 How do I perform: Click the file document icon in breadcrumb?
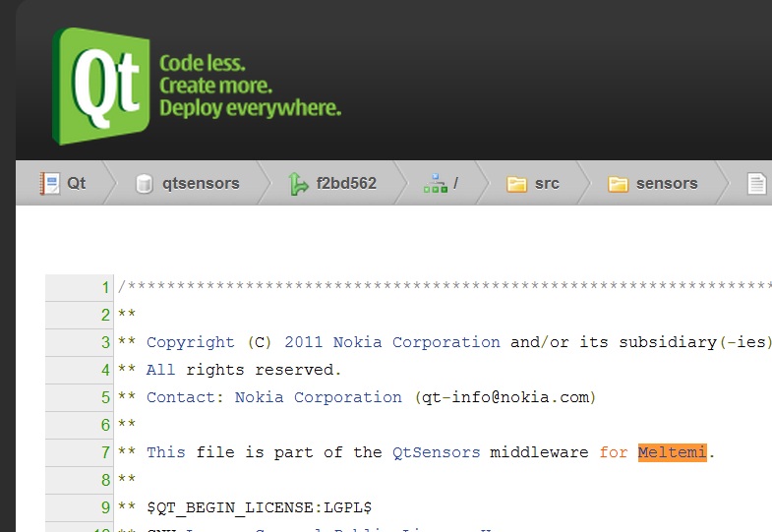(x=756, y=184)
